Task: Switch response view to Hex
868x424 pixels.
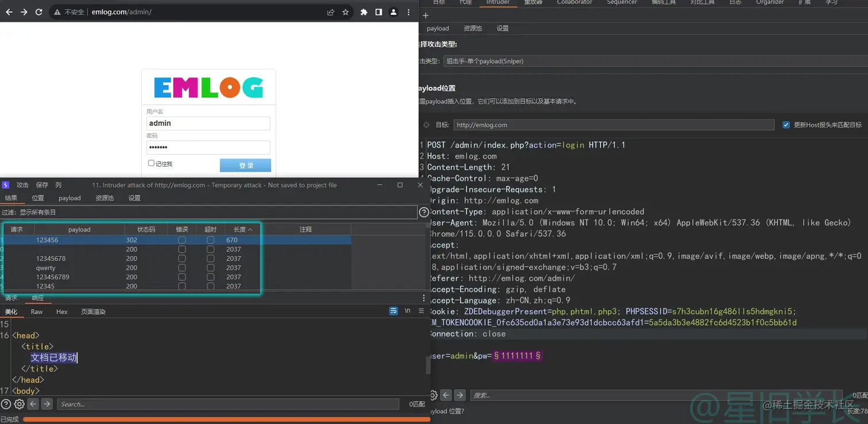Action: [62, 312]
